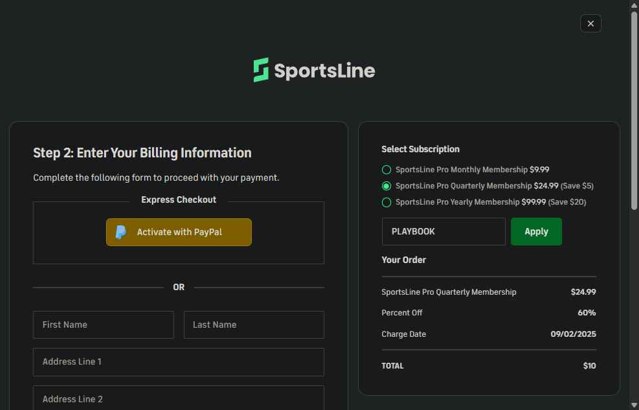Image resolution: width=639 pixels, height=410 pixels.
Task: Click the Step 2 billing information heading
Action: click(142, 153)
